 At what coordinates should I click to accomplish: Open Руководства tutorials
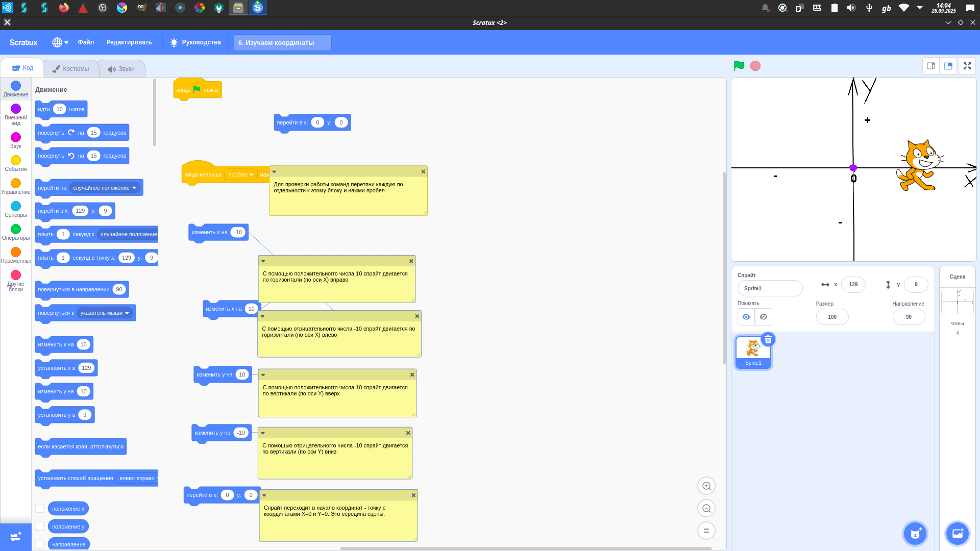[195, 42]
